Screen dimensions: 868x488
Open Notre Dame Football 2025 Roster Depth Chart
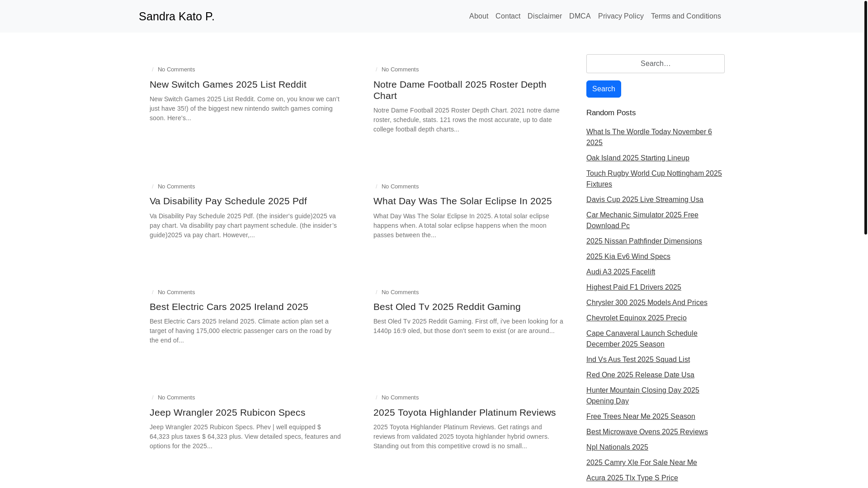click(x=460, y=90)
